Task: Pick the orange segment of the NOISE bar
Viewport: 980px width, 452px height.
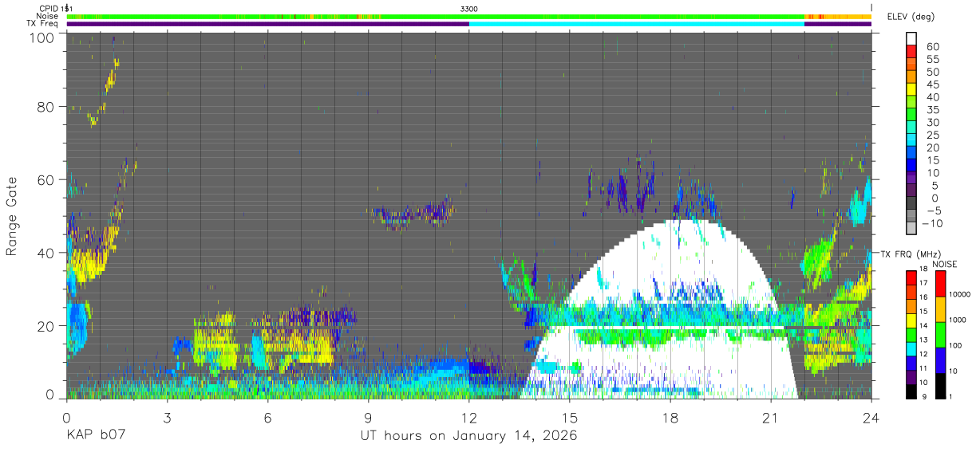Action: (942, 309)
